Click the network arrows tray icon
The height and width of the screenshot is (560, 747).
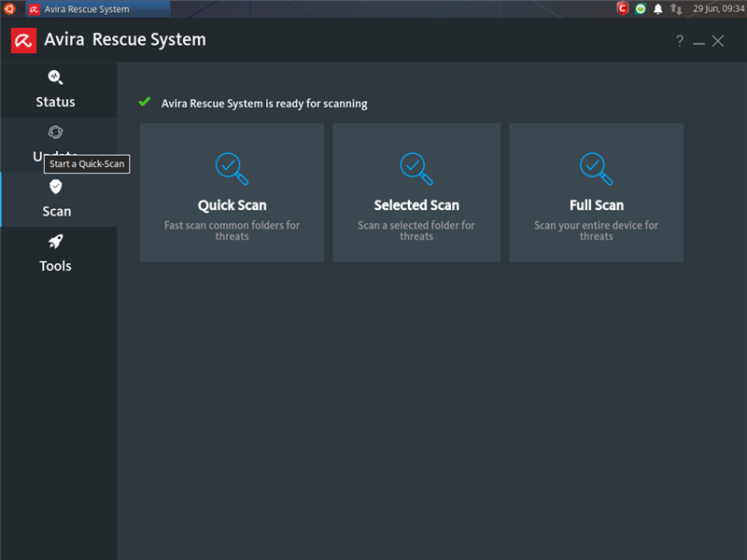(676, 9)
